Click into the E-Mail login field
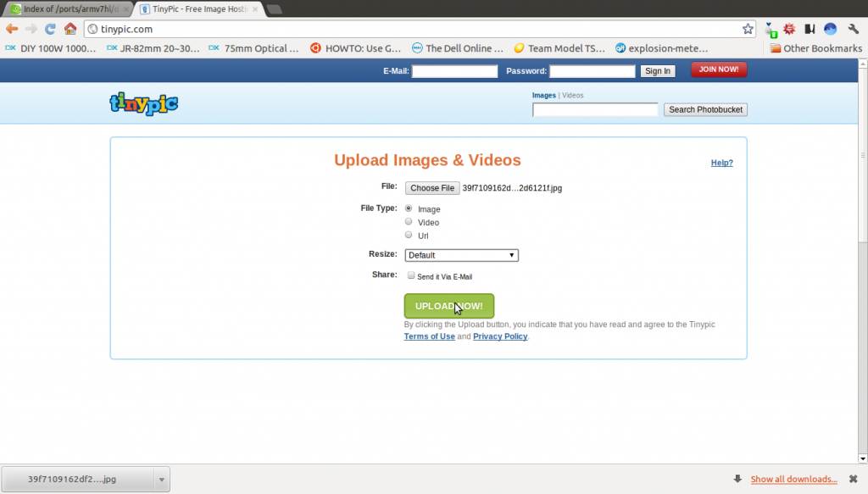This screenshot has width=868, height=494. coord(454,71)
